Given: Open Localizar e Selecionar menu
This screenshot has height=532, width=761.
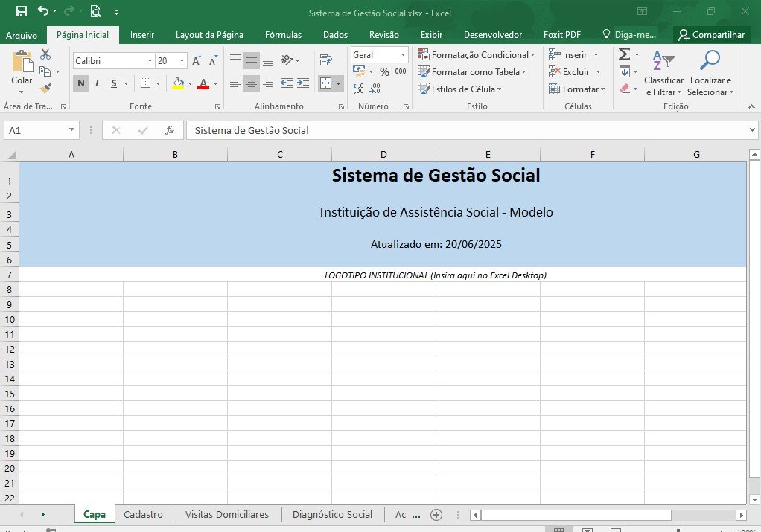Looking at the screenshot, I should click(x=710, y=73).
